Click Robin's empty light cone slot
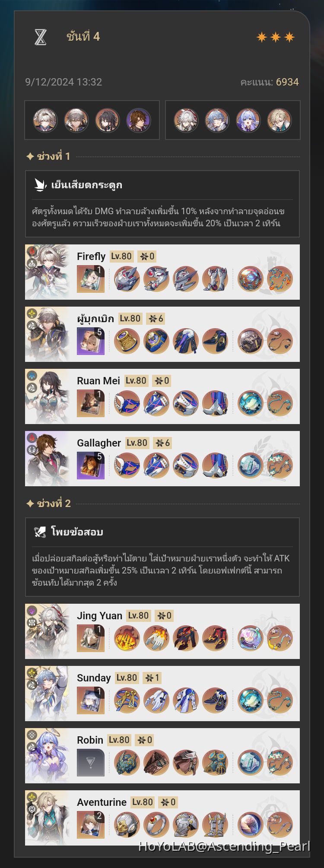 91,763
